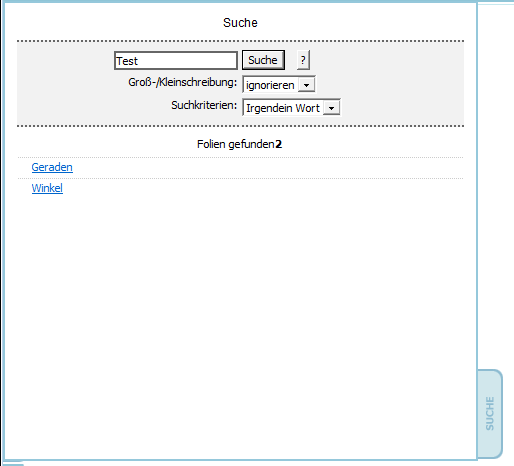This screenshot has height=466, width=514.
Task: Click the Groß-/Kleinschreibung label
Action: point(182,82)
